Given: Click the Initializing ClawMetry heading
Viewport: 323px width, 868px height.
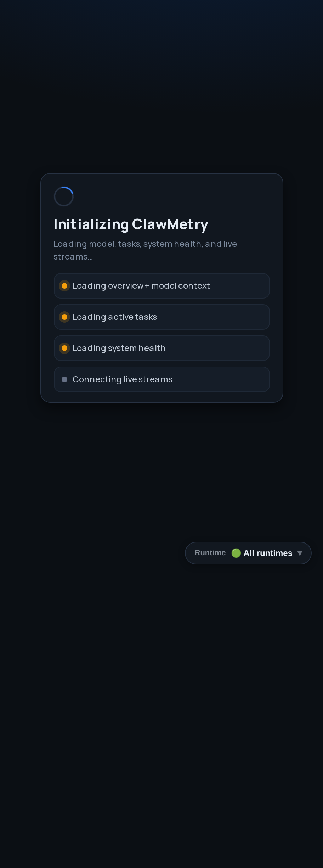Looking at the screenshot, I should coord(131,224).
